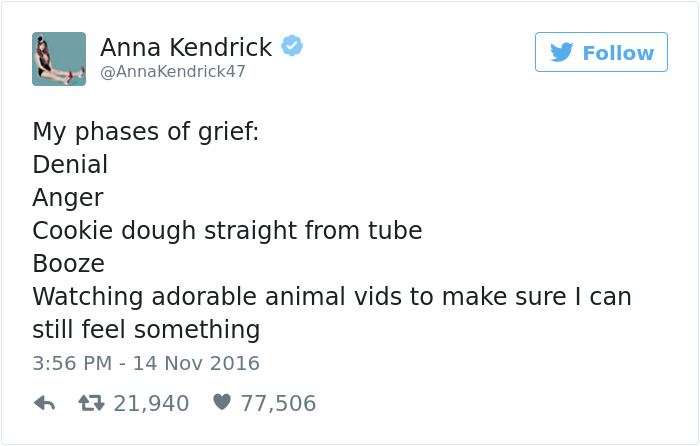Open Anna Kendrick's profile picture
Viewport: 700px width, 446px height.
click(59, 58)
